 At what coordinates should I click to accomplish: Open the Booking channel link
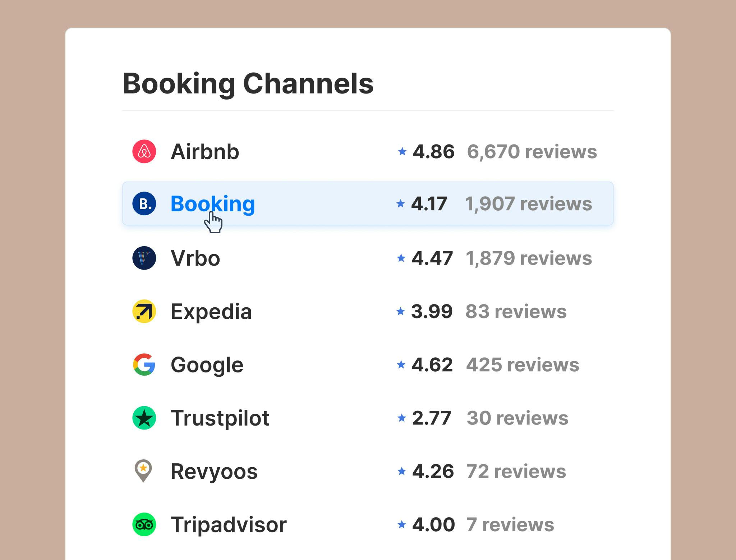pyautogui.click(x=212, y=204)
